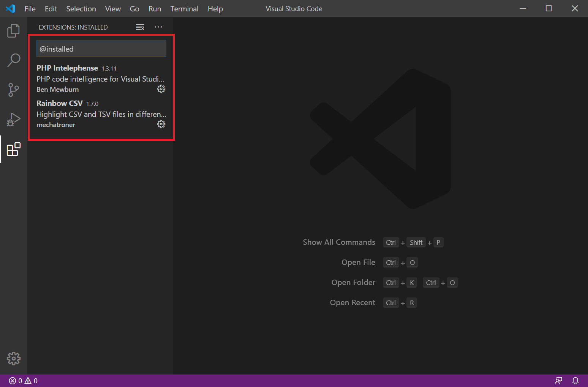Close the Visual Studio Code window
The height and width of the screenshot is (387, 588).
[575, 8]
